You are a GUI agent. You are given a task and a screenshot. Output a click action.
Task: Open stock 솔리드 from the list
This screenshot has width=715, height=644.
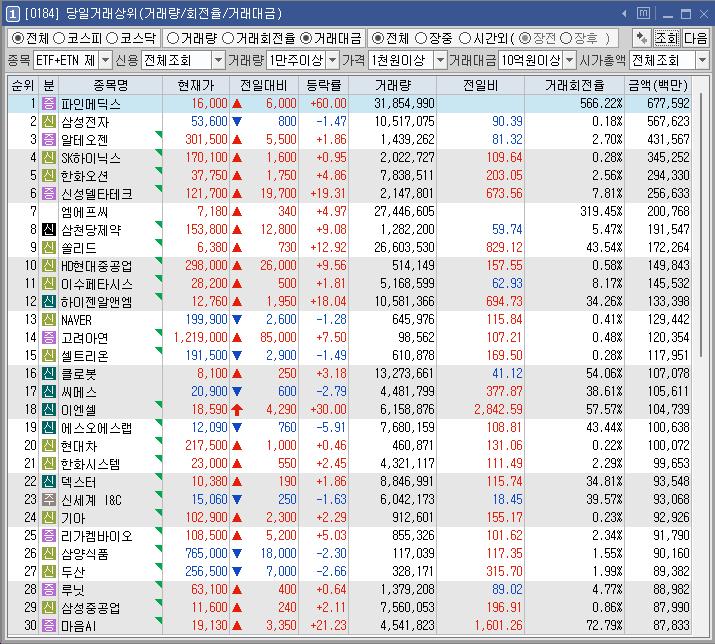(x=79, y=248)
